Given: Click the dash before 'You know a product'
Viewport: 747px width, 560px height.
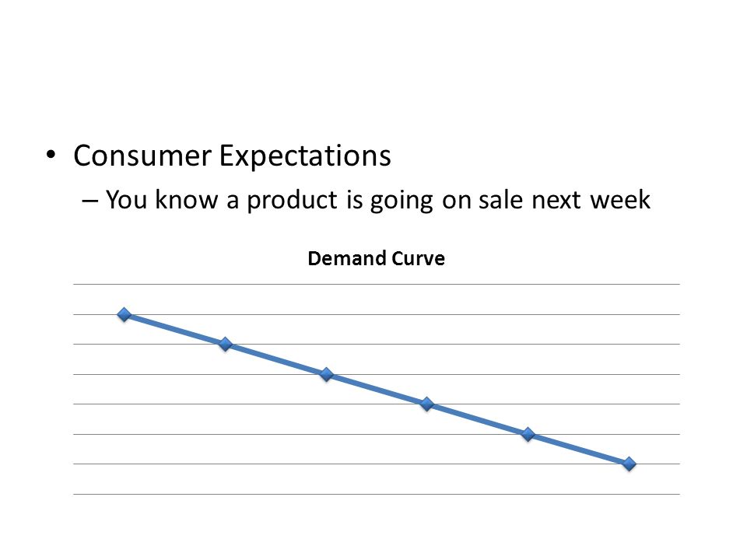Looking at the screenshot, I should 89,201.
